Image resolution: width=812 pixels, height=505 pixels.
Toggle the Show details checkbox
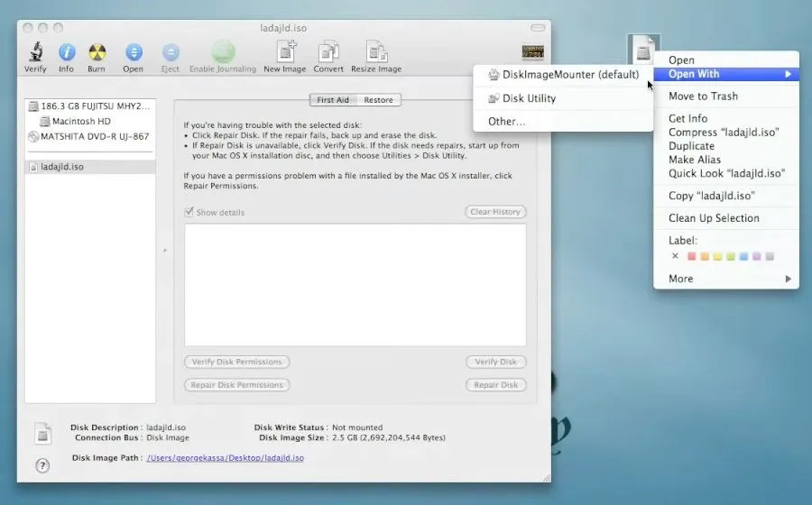click(x=189, y=212)
